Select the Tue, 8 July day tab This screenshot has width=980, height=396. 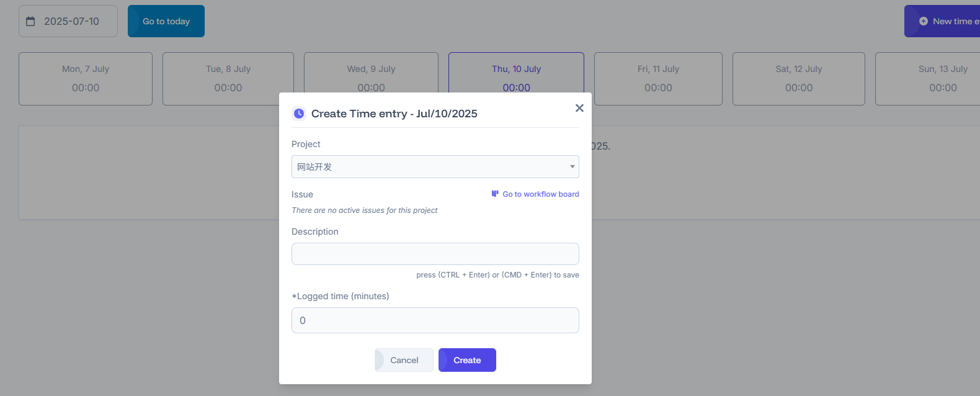(x=228, y=79)
